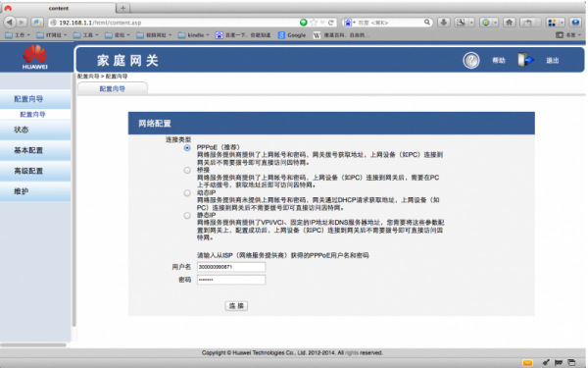Click the globe site identity icon
This screenshot has height=368, width=588.
(54, 23)
